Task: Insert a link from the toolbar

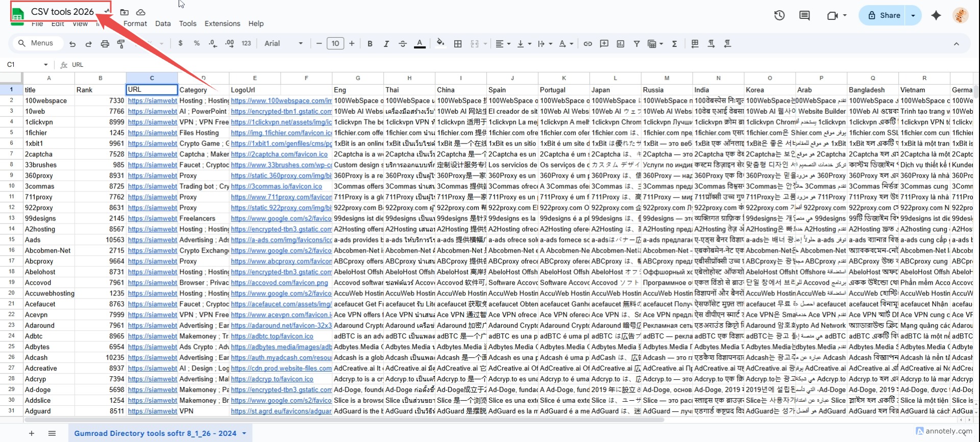Action: click(x=587, y=44)
